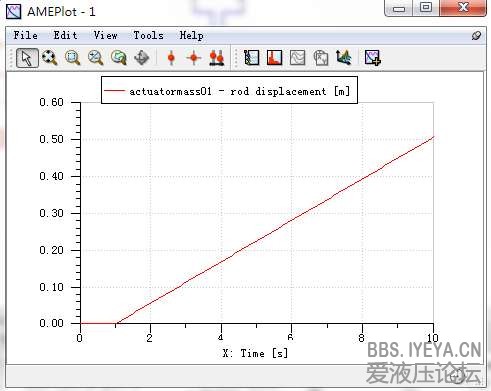Add a crosshair cursor marker
The image size is (491, 391).
[x=194, y=58]
